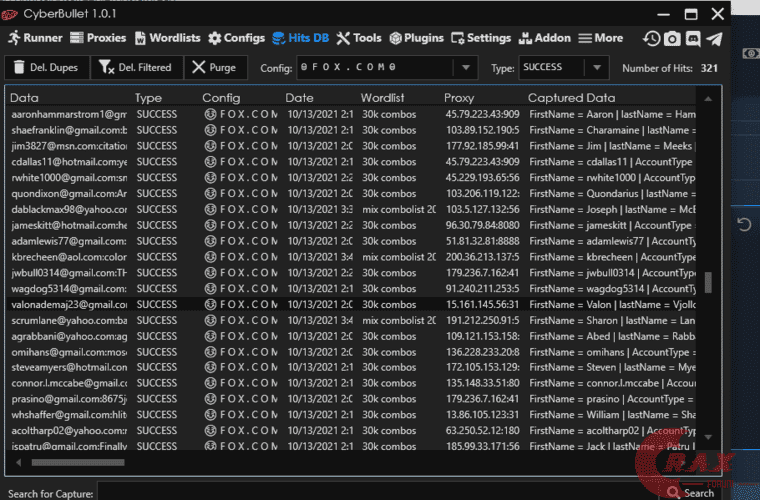Expand the Config dropdown

[465, 68]
